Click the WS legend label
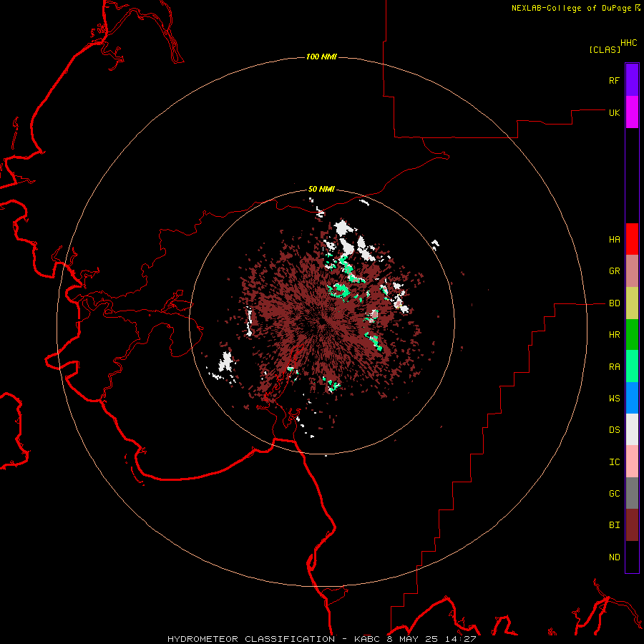 [x=614, y=398]
